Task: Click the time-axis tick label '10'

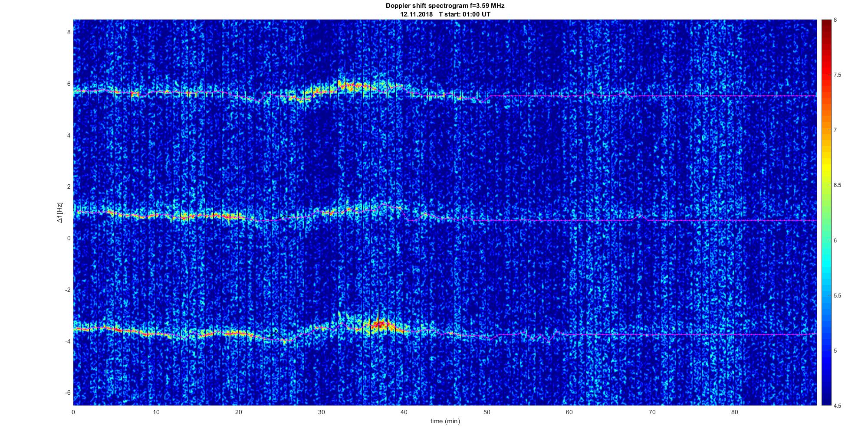Action: pos(156,412)
